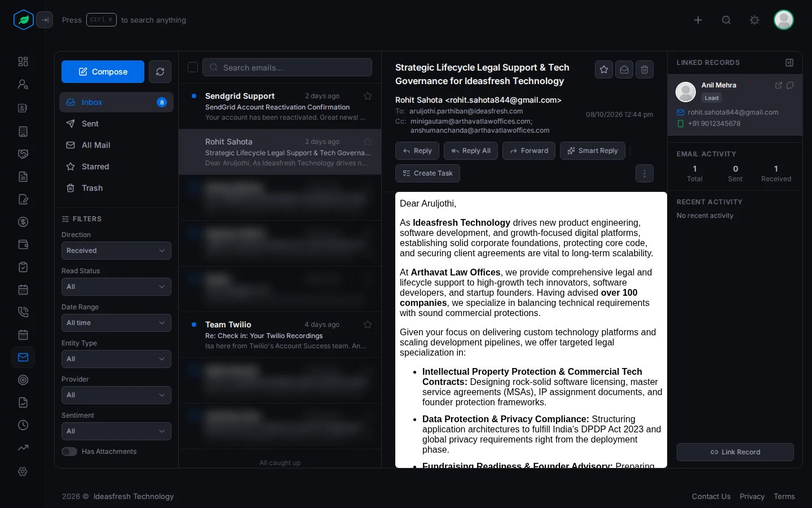Open the dashboard grid icon in the sidebar
Screen dimensions: 812x508
tap(23, 62)
